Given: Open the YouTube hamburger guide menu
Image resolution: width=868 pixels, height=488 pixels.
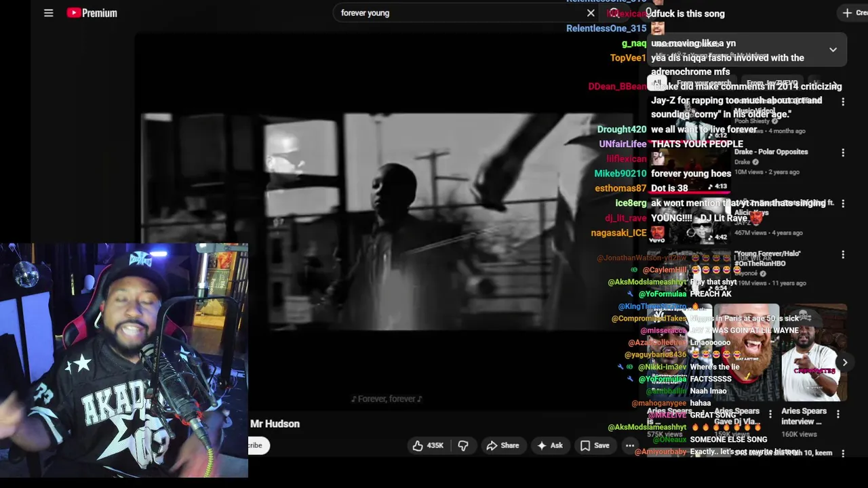Looking at the screenshot, I should (48, 13).
